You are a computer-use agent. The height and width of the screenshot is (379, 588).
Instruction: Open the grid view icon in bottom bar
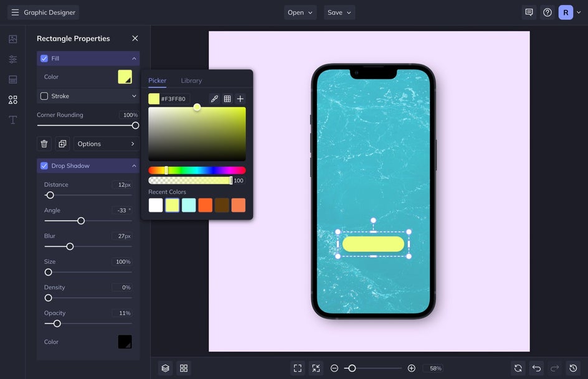coord(184,368)
